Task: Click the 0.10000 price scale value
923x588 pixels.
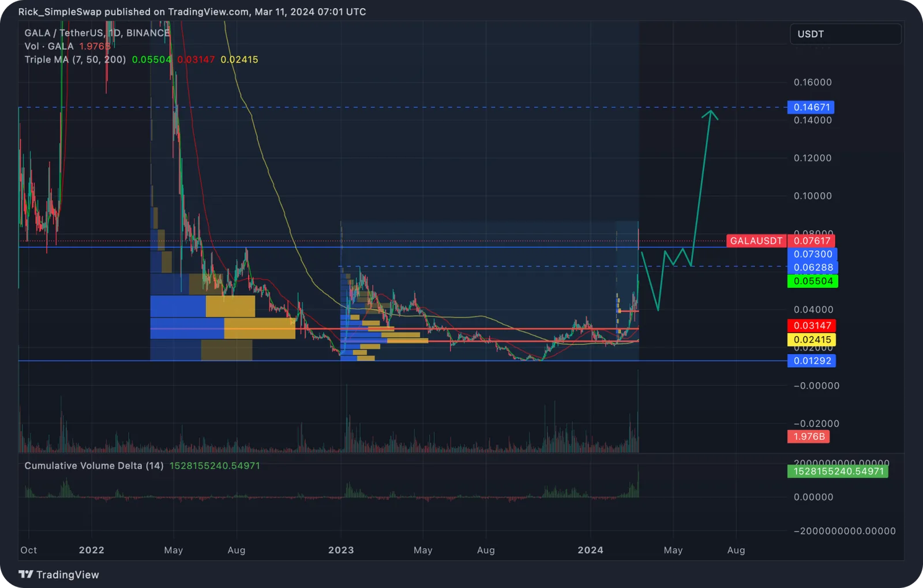Action: (812, 196)
